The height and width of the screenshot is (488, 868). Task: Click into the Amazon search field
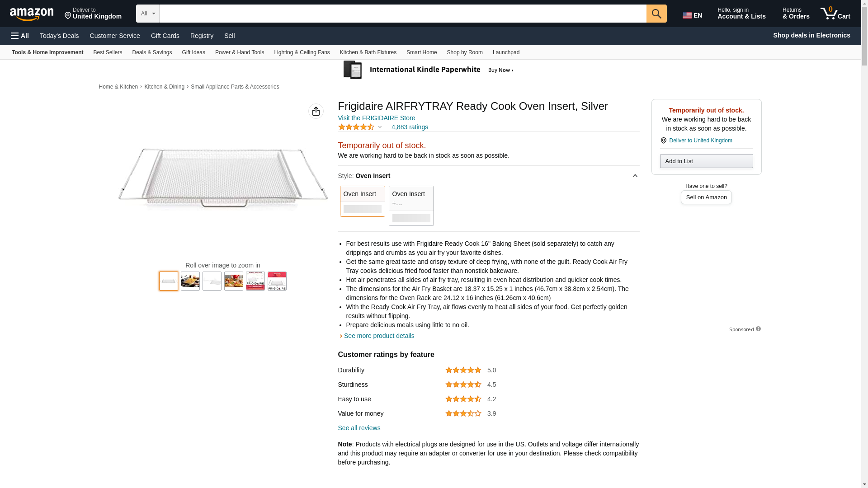point(402,14)
